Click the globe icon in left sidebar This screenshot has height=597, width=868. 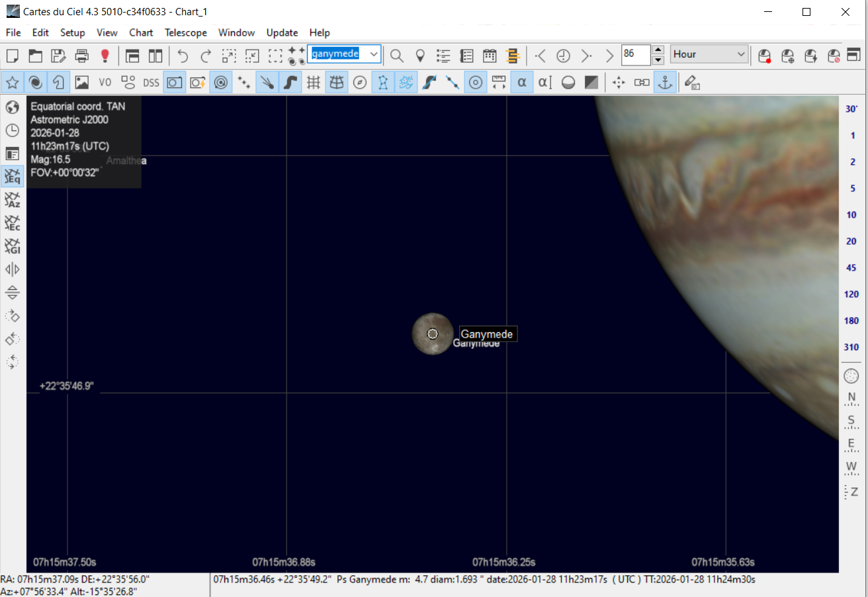(x=13, y=107)
